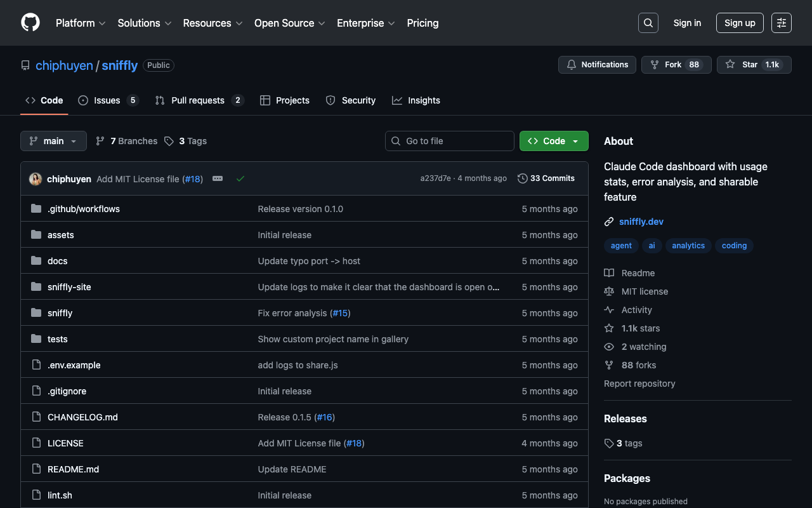Open the Solutions navigation menu
812x508 pixels.
tap(145, 23)
